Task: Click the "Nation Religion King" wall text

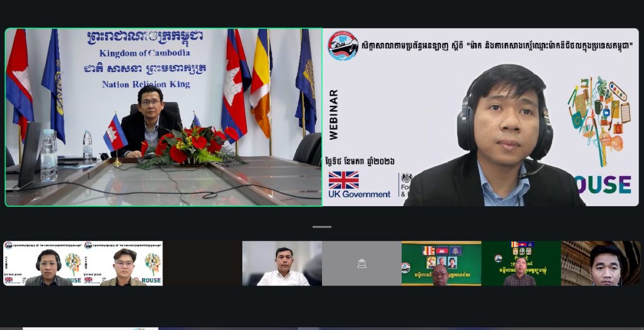Action: point(146,84)
